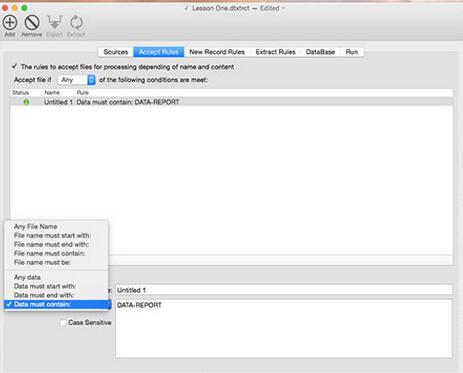The height and width of the screenshot is (373, 463).
Task: Click the rule name field Untitled 1
Action: click(x=284, y=290)
